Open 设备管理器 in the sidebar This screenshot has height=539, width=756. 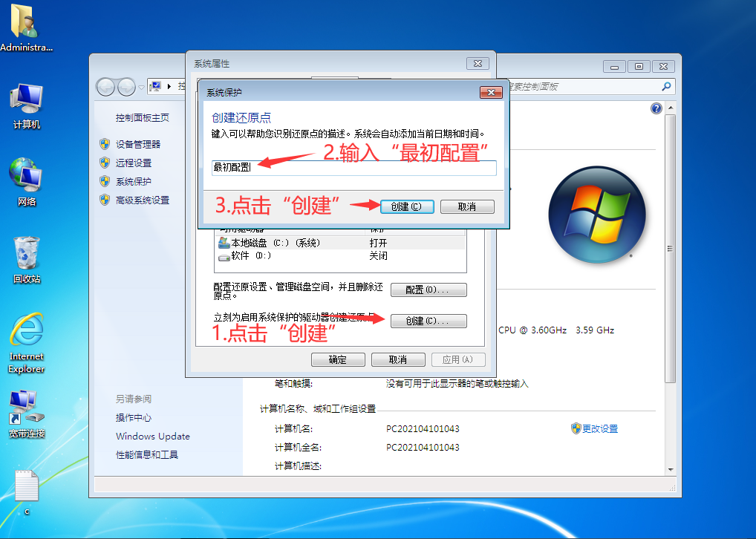click(138, 144)
